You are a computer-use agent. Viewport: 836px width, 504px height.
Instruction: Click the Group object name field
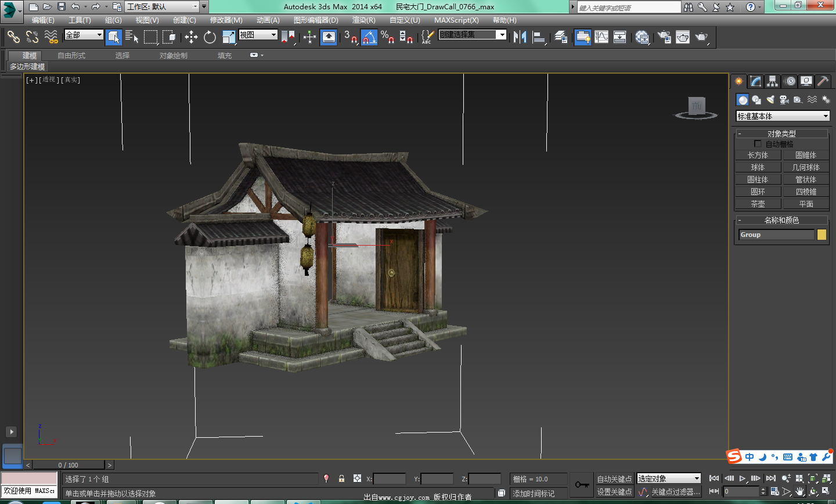[x=776, y=235]
